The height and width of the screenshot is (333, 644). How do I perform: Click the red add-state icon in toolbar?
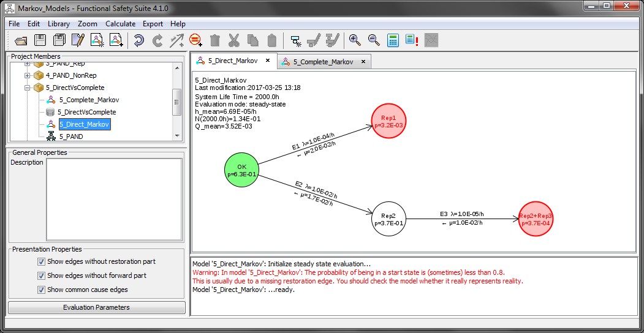pyautogui.click(x=196, y=40)
